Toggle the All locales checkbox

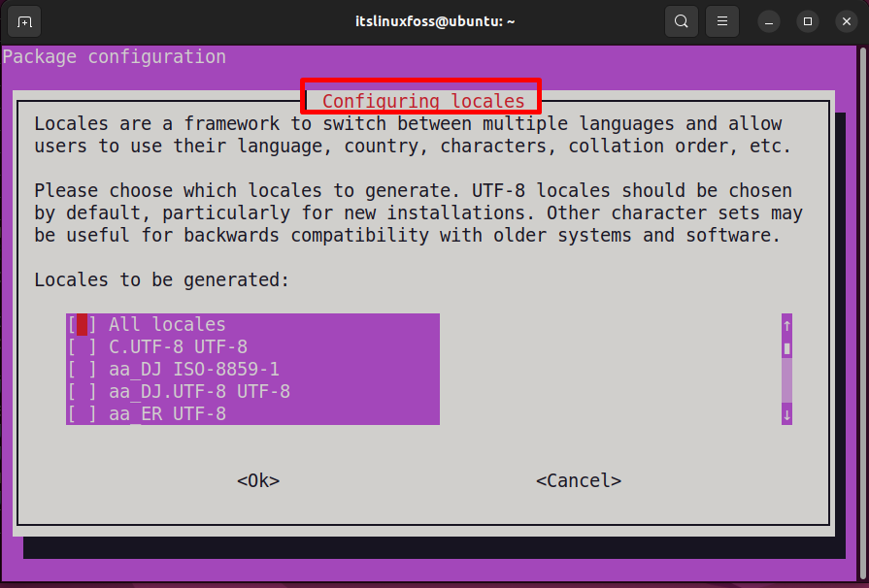pos(82,324)
